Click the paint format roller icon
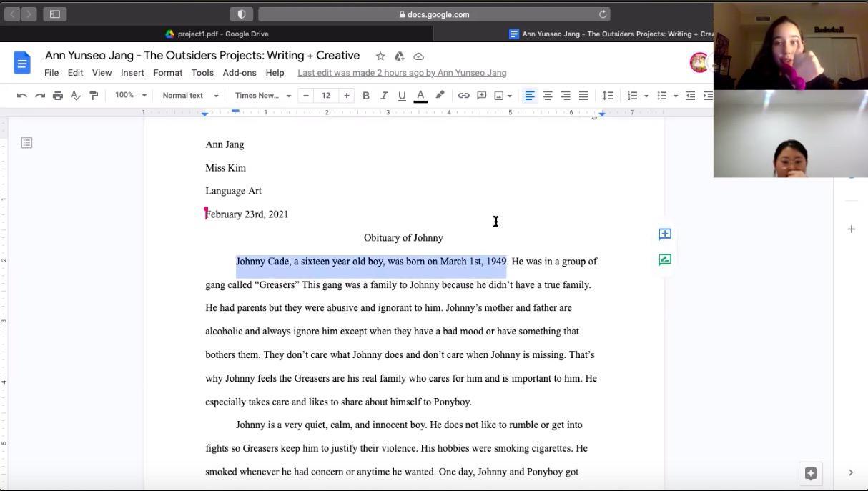Screen dimensions: 868x491 (94, 96)
